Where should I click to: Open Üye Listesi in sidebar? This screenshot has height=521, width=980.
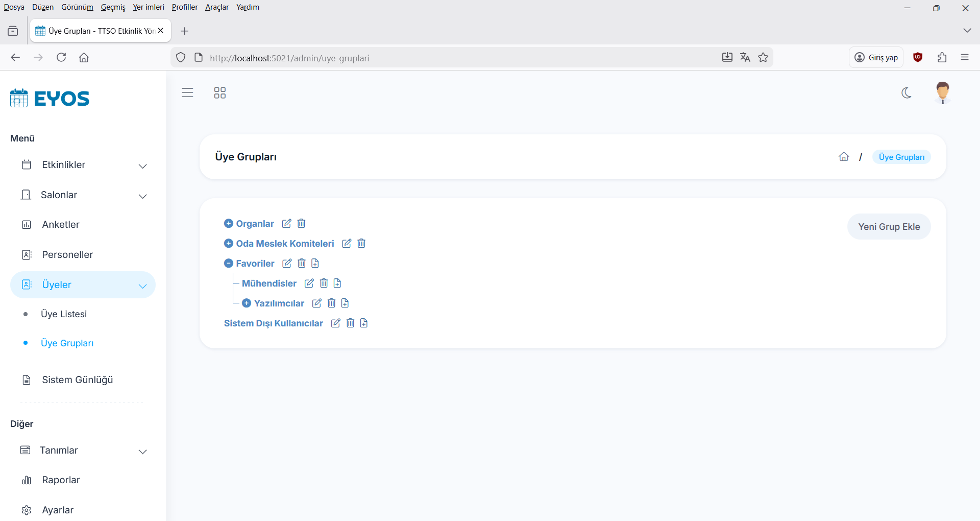click(64, 314)
